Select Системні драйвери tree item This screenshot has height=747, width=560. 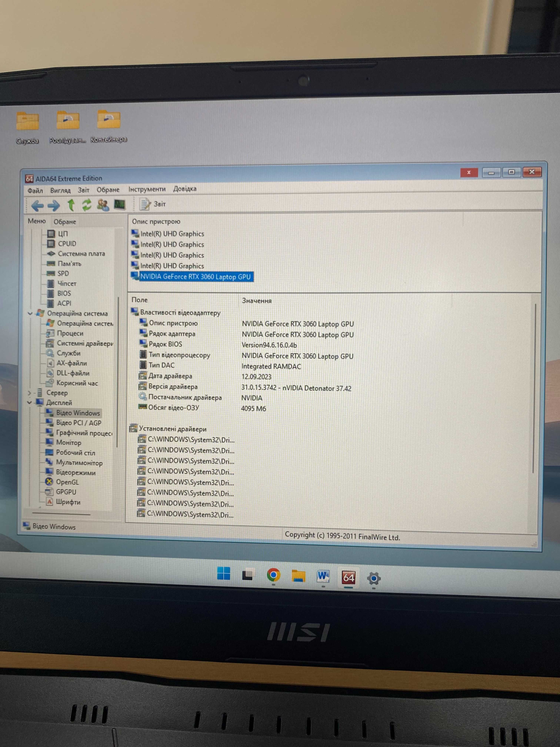click(x=80, y=343)
